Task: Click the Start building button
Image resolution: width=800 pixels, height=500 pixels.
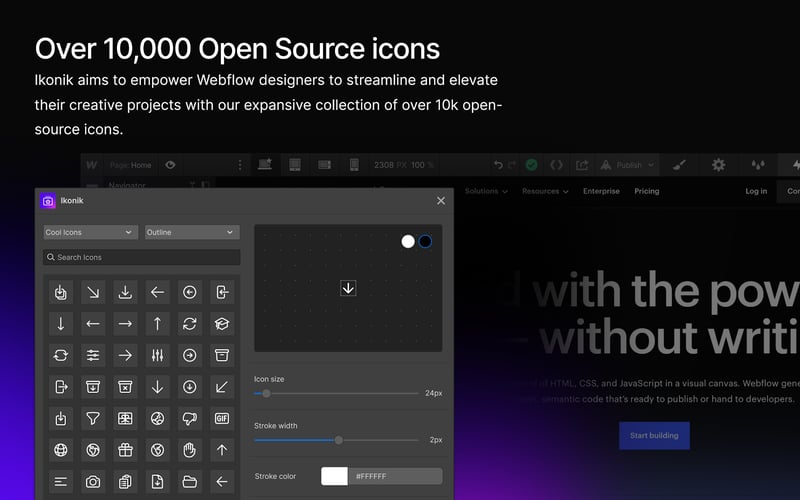Action: click(x=654, y=435)
